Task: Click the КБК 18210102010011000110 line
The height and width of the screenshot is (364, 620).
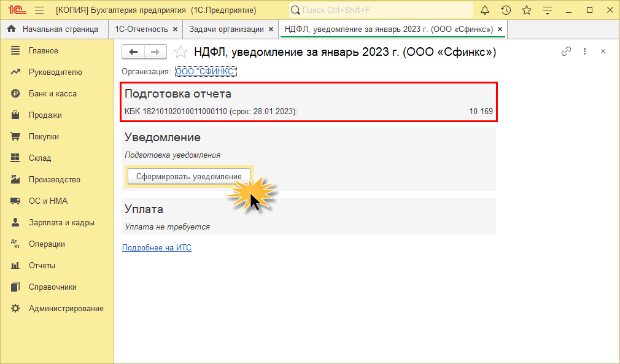Action: point(211,112)
